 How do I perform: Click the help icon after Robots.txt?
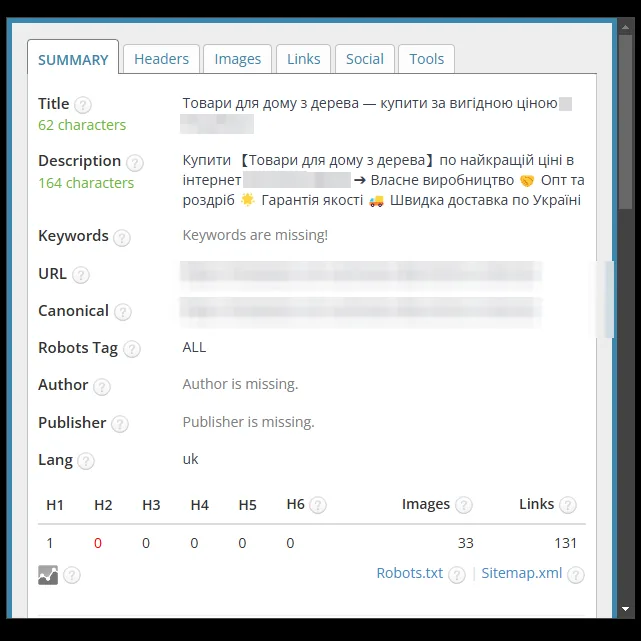pos(457,575)
